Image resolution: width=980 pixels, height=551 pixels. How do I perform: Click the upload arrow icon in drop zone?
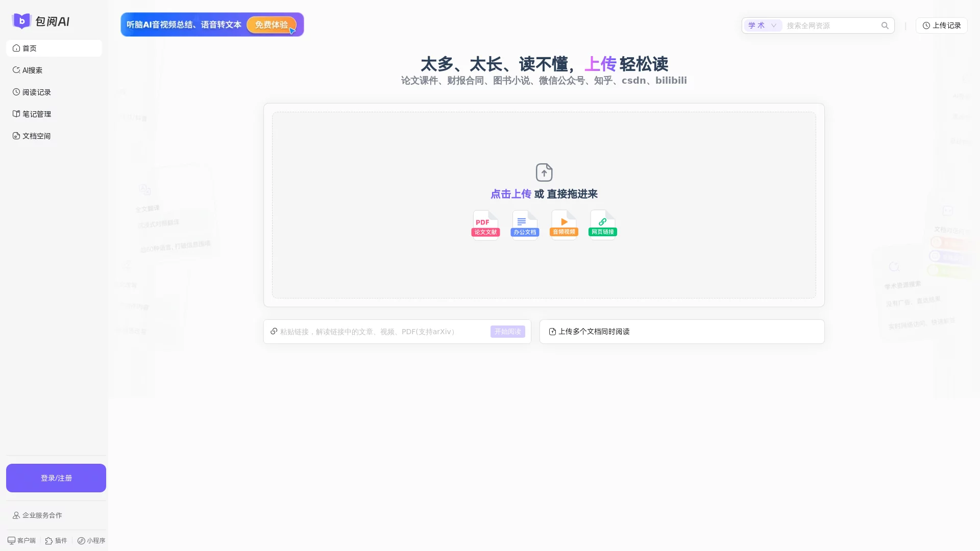(544, 172)
